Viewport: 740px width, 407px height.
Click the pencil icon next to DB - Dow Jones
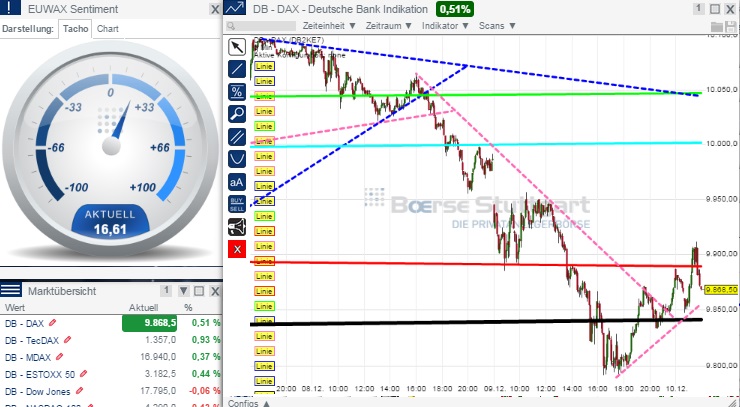(79, 391)
